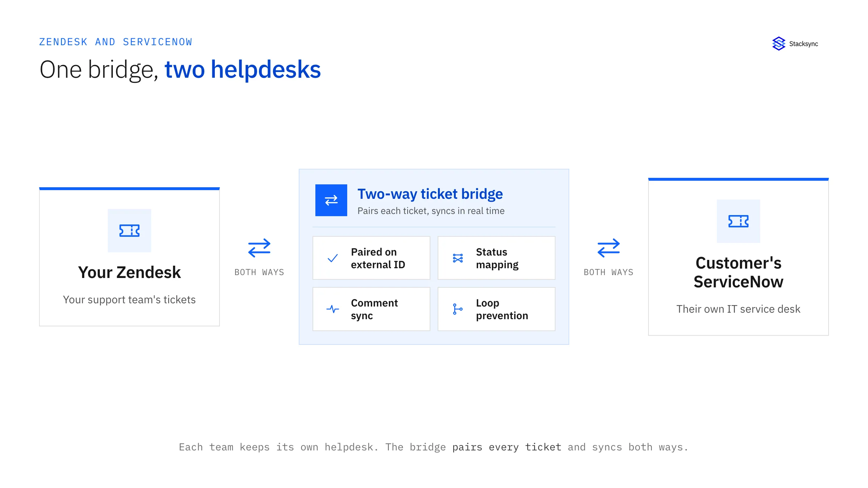Viewport: 868px width, 488px height.
Task: Click the BOTH WAYS label near Zendesk
Action: (259, 272)
